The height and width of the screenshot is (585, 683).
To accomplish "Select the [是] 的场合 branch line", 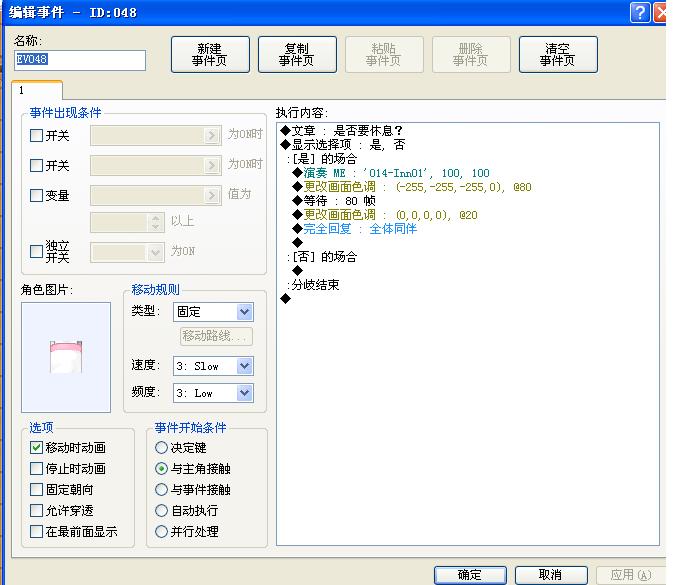I will point(322,159).
